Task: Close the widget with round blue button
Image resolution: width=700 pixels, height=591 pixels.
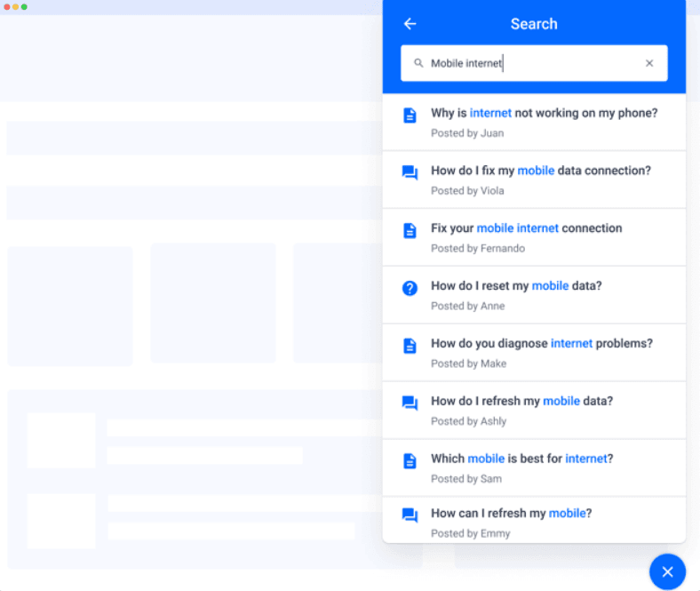Action: point(667,571)
